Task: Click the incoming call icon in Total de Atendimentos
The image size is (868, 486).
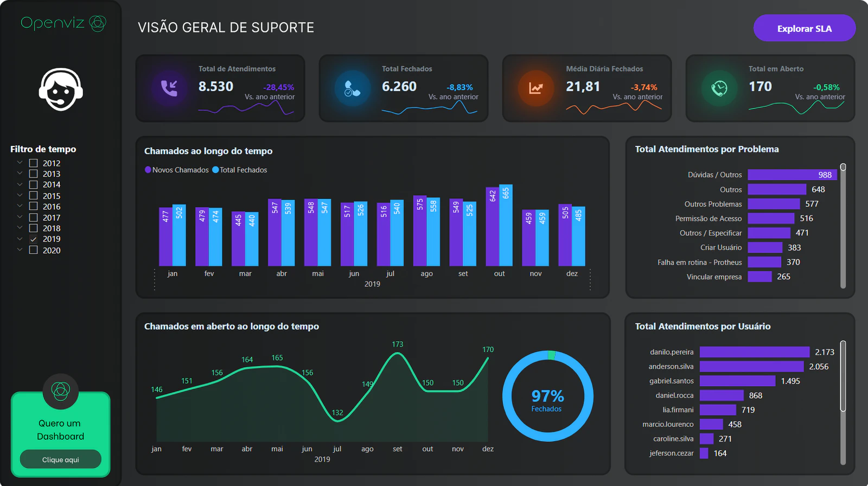Action: click(x=169, y=88)
